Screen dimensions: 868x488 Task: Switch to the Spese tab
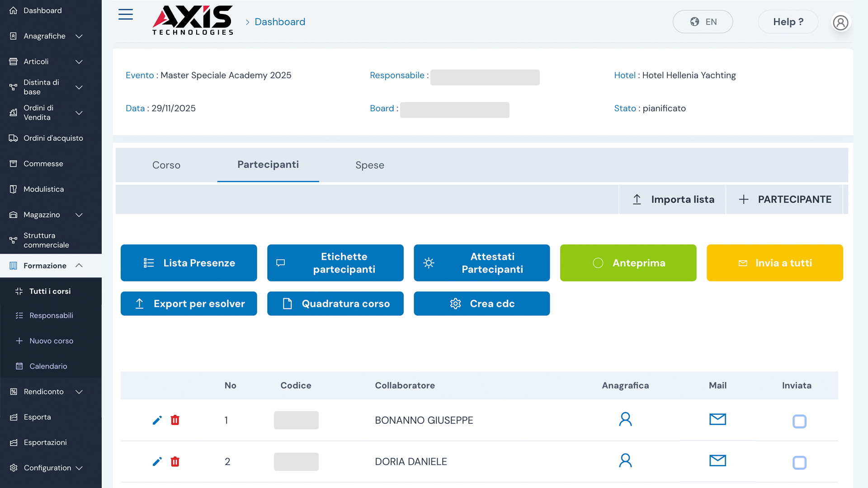coord(369,165)
